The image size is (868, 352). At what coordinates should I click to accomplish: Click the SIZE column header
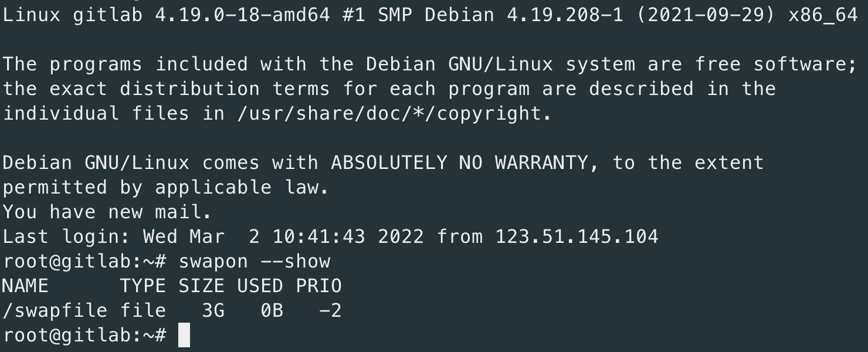202,286
